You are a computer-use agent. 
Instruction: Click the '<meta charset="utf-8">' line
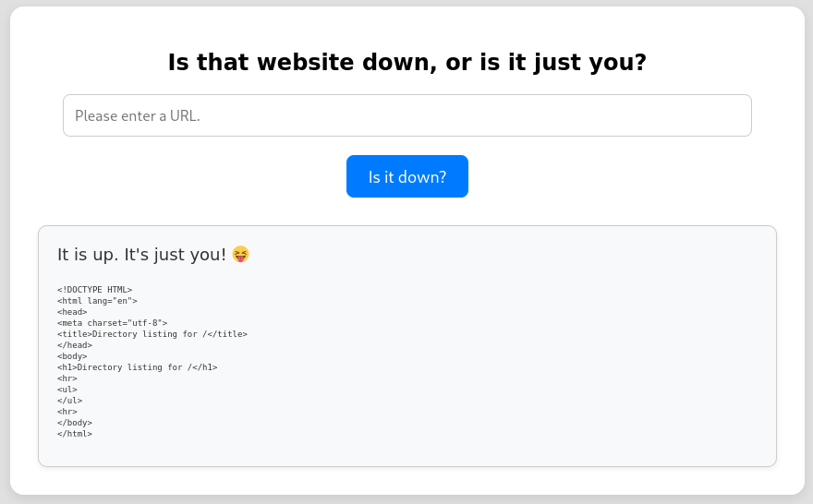tap(113, 323)
